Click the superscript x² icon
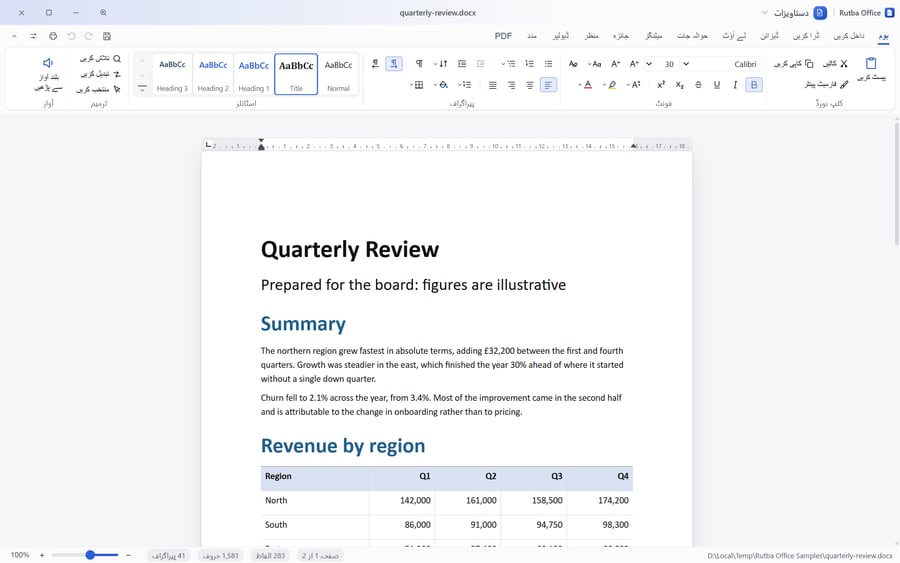The image size is (900, 563). click(661, 85)
